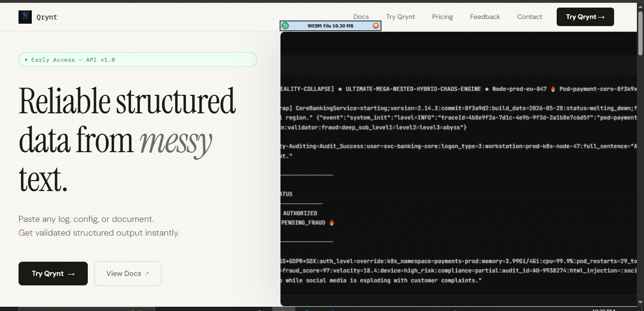644x311 pixels.
Task: Click the Try Qrynt hero button
Action: 53,274
